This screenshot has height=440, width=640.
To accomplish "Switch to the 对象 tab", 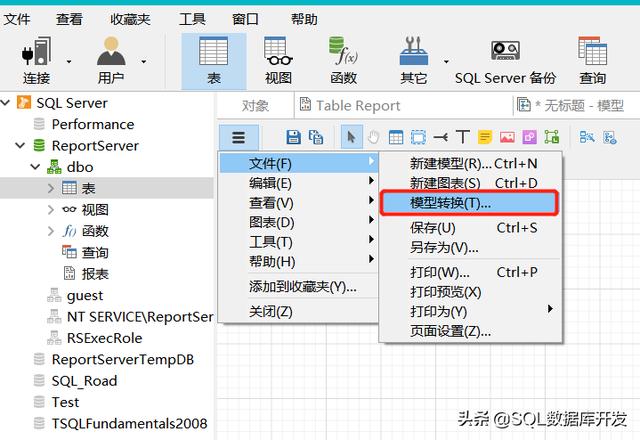I will tap(255, 106).
